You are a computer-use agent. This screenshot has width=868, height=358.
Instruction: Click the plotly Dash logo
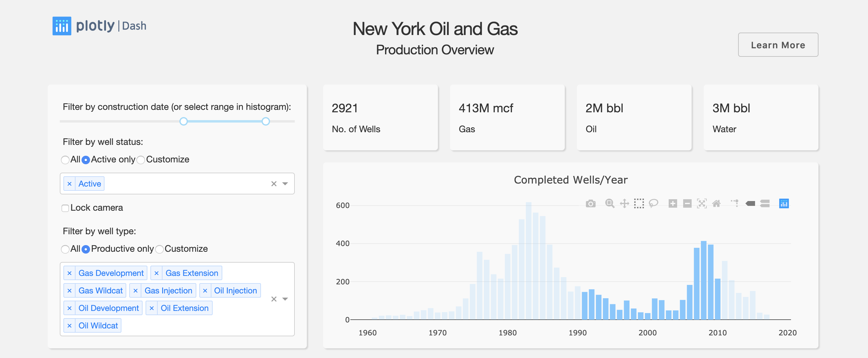point(99,26)
